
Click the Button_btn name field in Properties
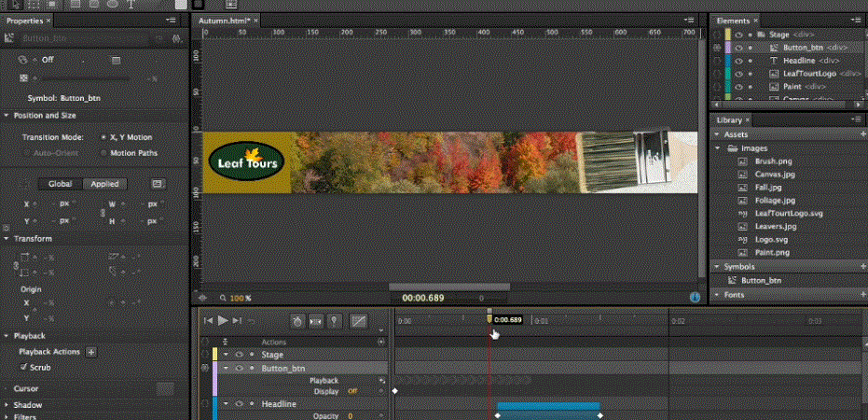tap(85, 39)
